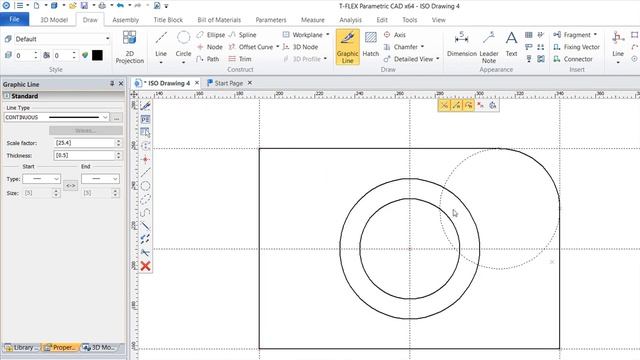Select the circle option in vertical toolbar
This screenshot has height=360, width=640.
tap(145, 186)
